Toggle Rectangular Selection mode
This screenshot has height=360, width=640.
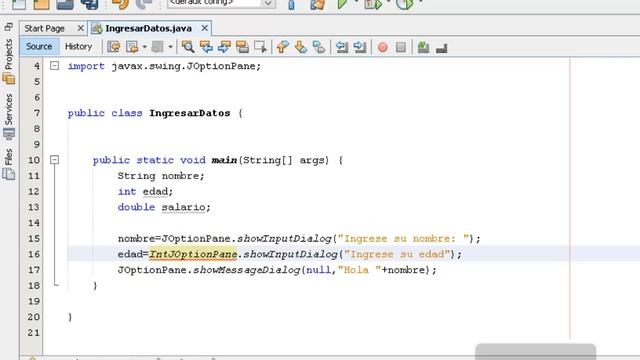tap(260, 47)
